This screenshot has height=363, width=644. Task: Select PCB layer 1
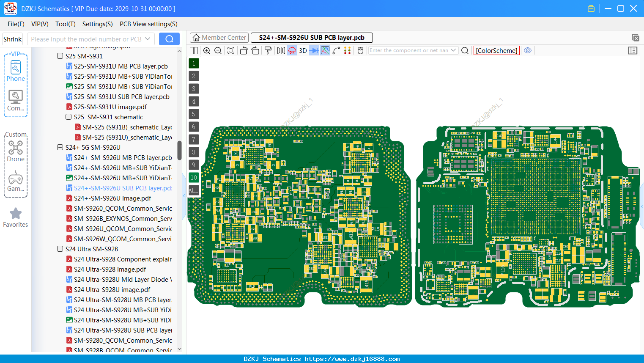click(x=194, y=63)
